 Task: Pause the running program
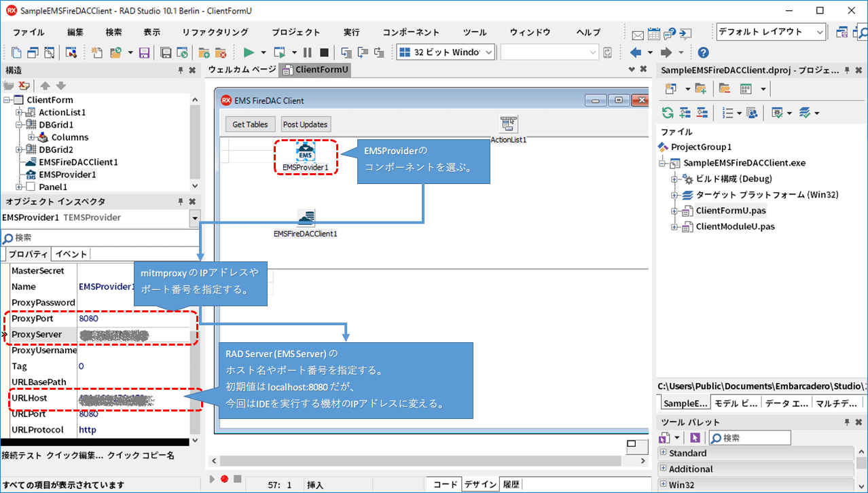pos(308,52)
